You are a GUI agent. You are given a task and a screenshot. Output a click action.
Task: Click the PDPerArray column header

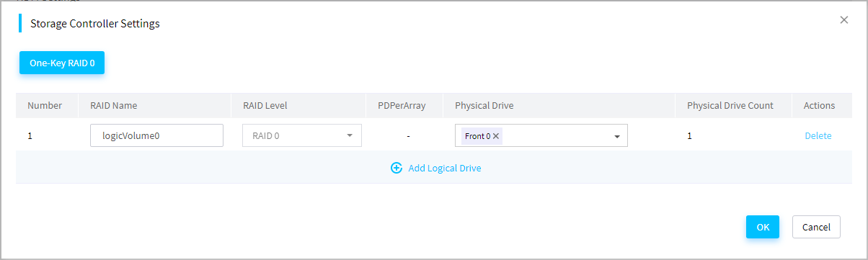[x=402, y=105]
